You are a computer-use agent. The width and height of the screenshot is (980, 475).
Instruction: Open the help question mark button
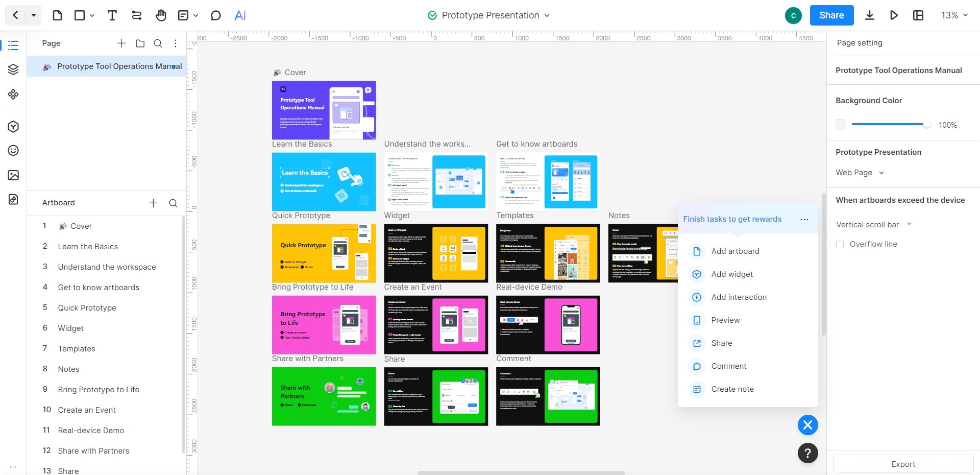click(808, 453)
